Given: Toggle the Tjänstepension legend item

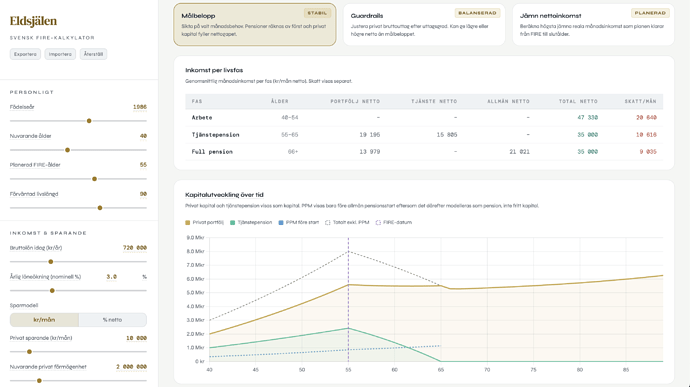Looking at the screenshot, I should coord(251,222).
